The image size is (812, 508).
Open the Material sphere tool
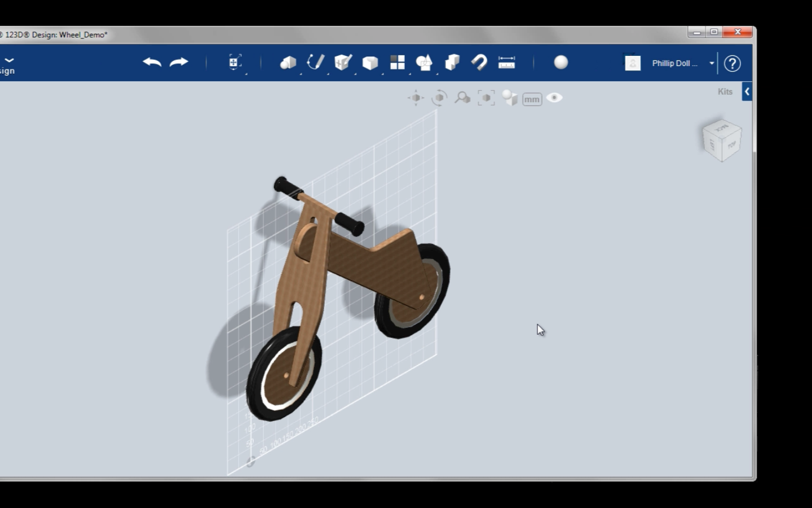click(561, 62)
